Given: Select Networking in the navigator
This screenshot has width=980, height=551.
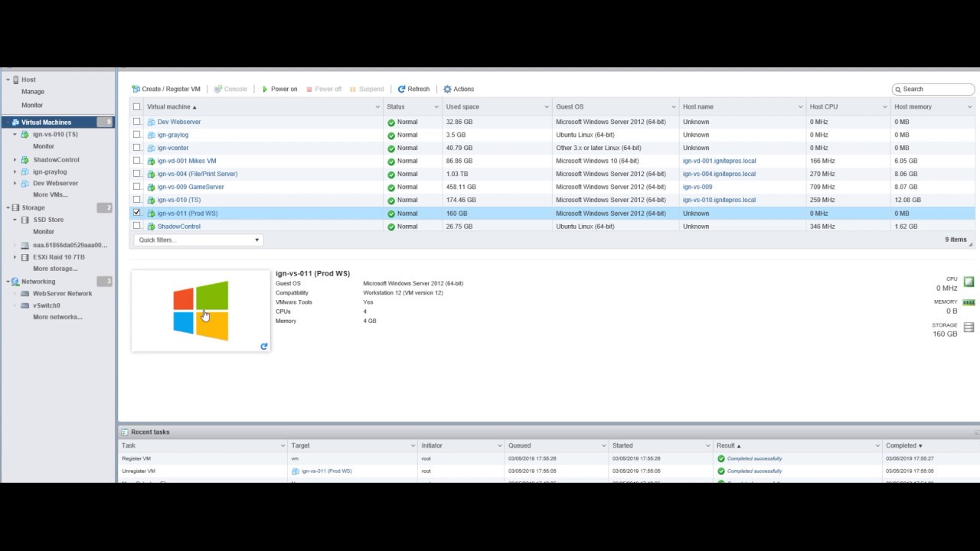Looking at the screenshot, I should coord(38,282).
